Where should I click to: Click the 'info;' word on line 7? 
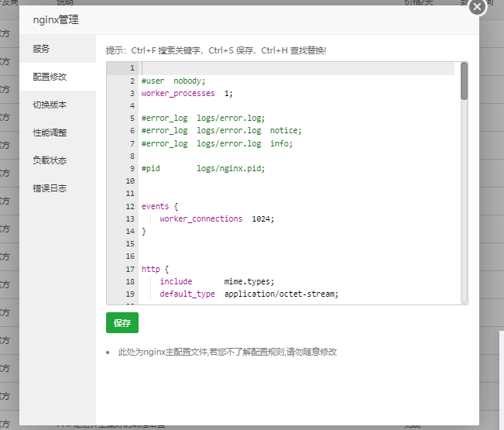[x=281, y=143]
